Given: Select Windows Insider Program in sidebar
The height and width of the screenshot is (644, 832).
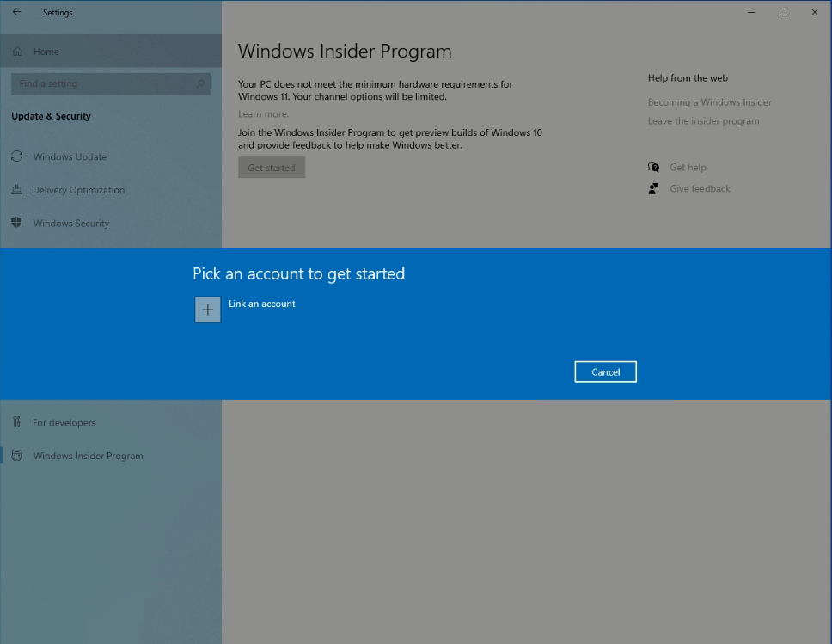Looking at the screenshot, I should coord(110,456).
